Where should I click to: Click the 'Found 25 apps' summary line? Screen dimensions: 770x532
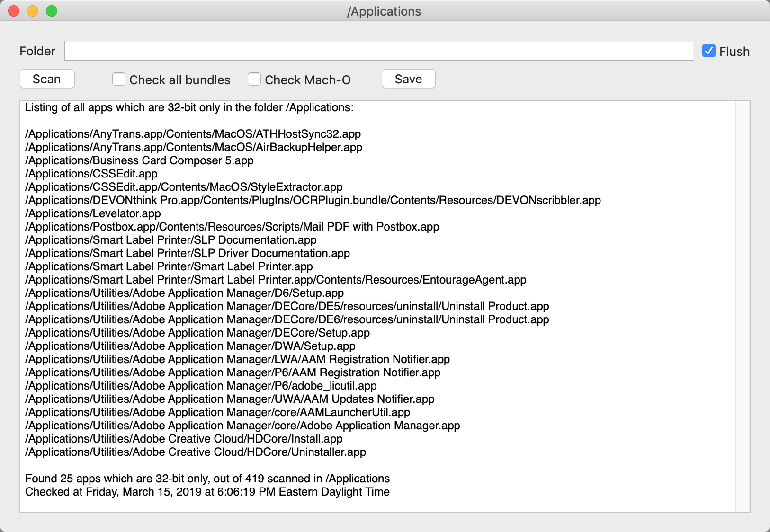pyautogui.click(x=207, y=479)
